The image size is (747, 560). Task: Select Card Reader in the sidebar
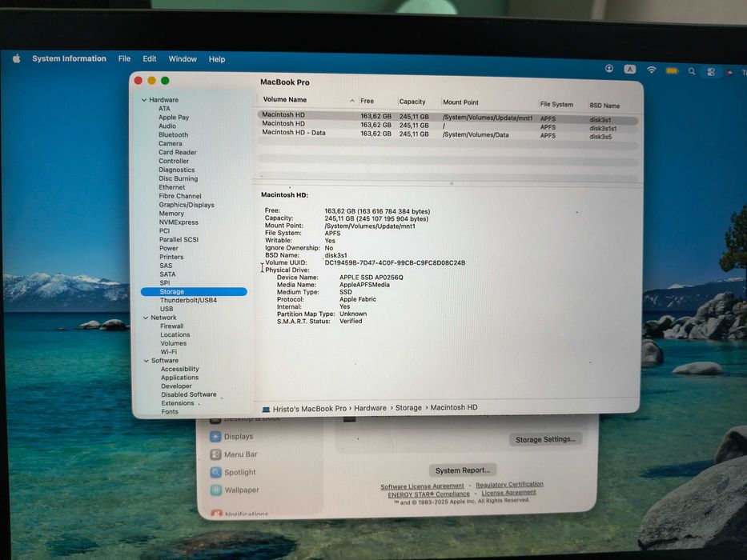tap(177, 152)
